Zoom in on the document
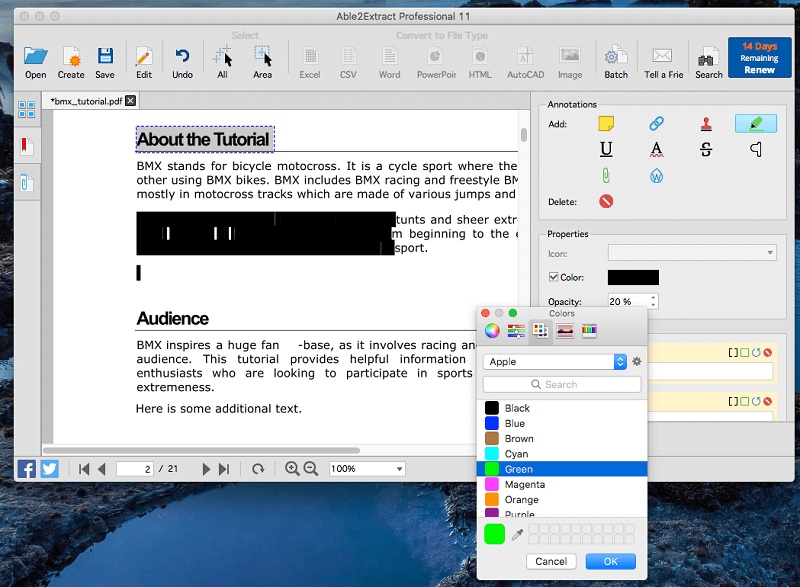The image size is (800, 587). coord(292,469)
